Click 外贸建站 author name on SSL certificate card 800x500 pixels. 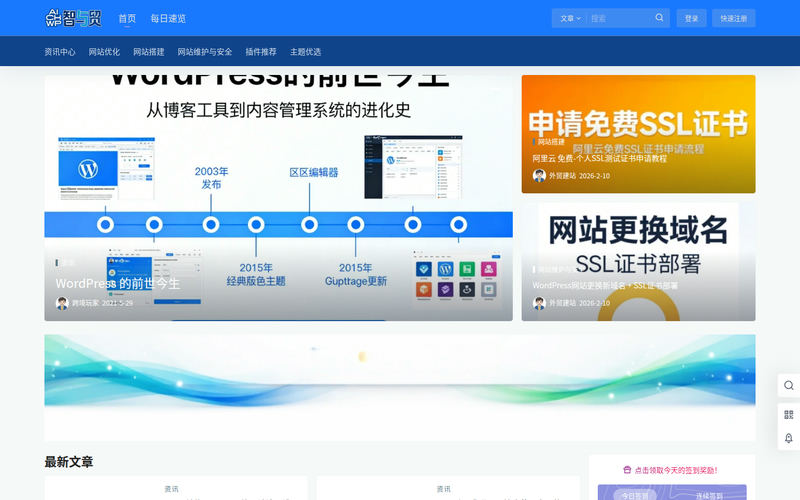coord(562,176)
